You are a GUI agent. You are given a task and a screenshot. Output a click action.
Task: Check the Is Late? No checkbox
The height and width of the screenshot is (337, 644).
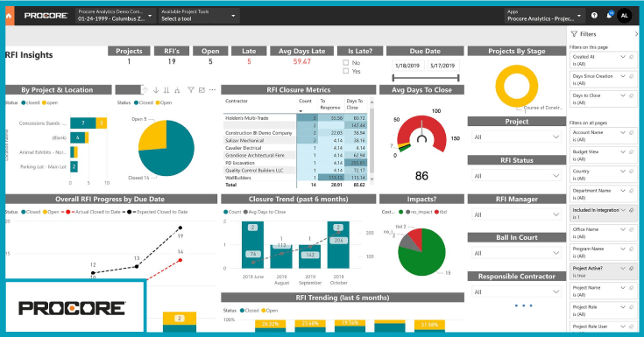pos(346,63)
